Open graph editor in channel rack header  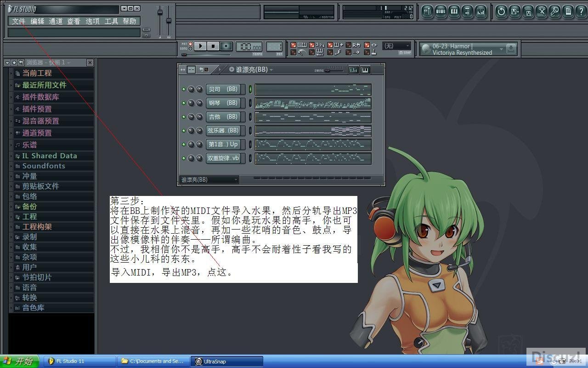point(353,70)
